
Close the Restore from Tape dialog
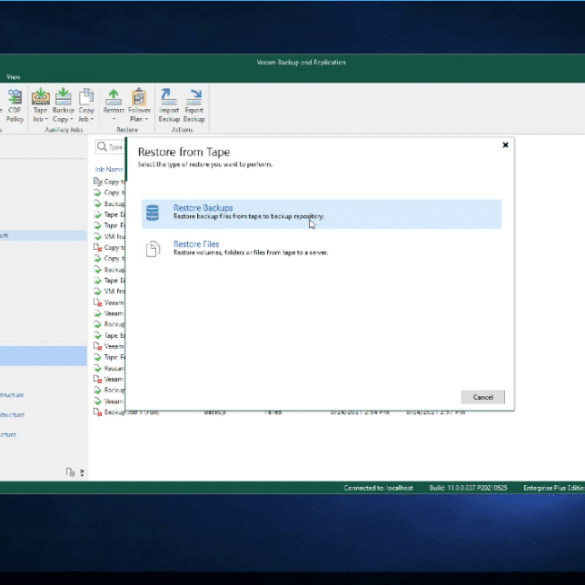[505, 145]
